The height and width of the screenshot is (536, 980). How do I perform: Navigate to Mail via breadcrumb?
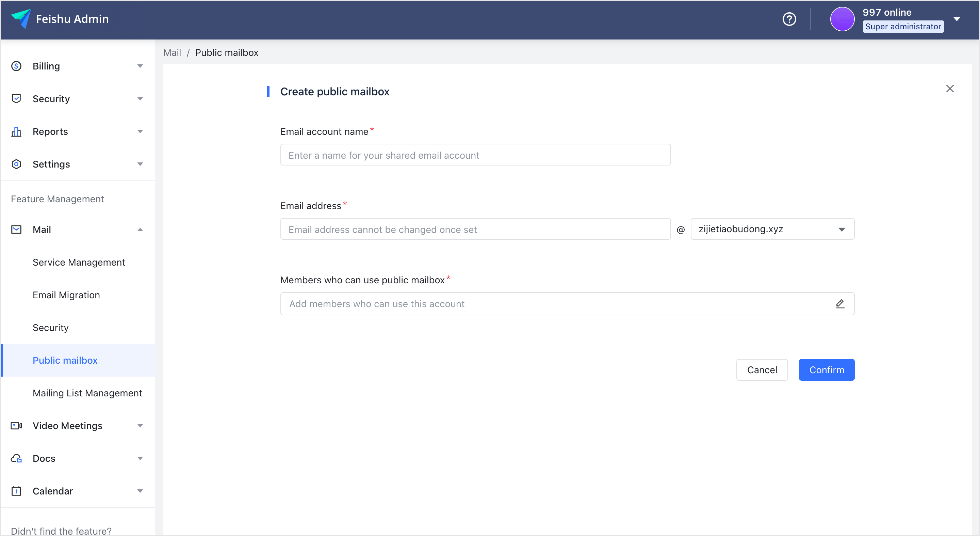point(172,52)
